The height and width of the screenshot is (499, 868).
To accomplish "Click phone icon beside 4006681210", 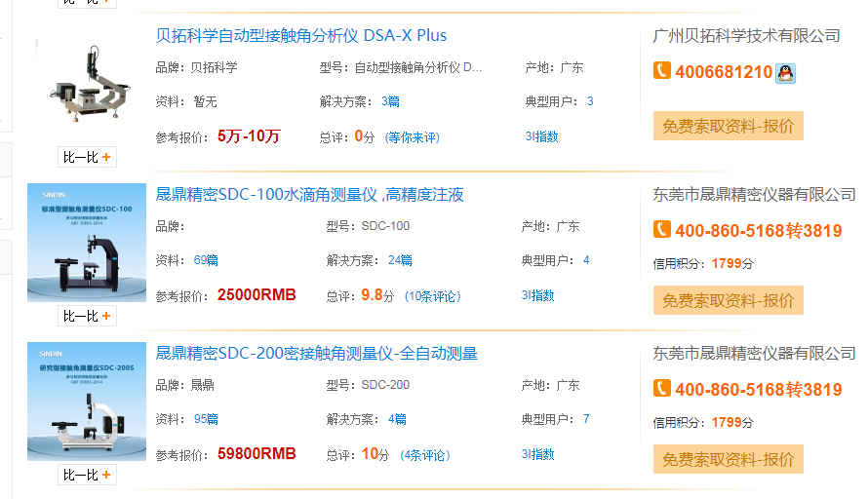I will (x=662, y=70).
